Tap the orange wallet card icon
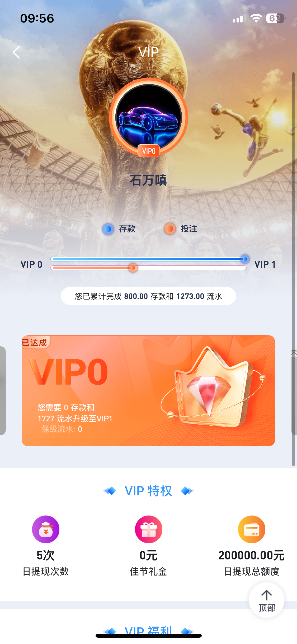Viewport: 297px width, 644px height. point(252,529)
